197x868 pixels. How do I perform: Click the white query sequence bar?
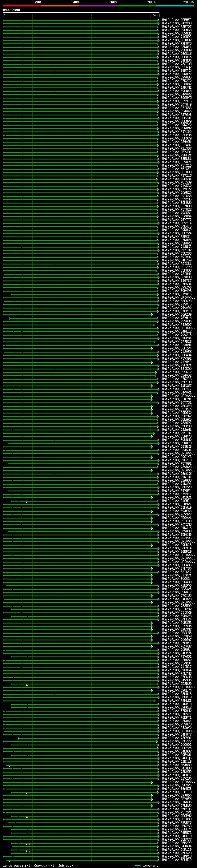pos(81,12)
